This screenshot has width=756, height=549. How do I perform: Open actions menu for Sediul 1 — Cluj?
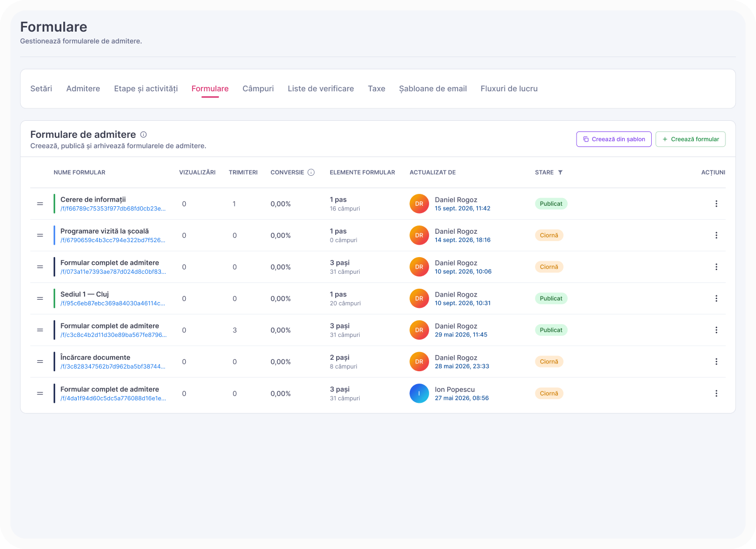716,299
